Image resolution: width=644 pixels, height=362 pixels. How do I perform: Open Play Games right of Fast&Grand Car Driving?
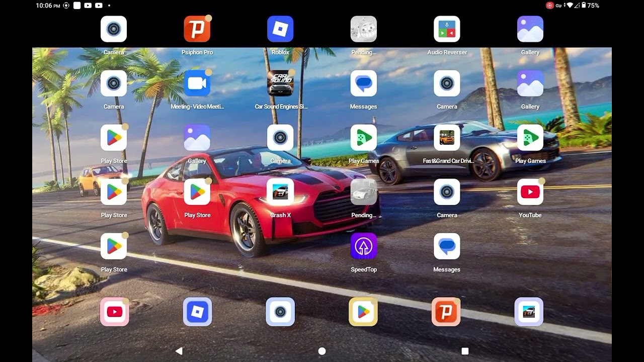click(530, 138)
